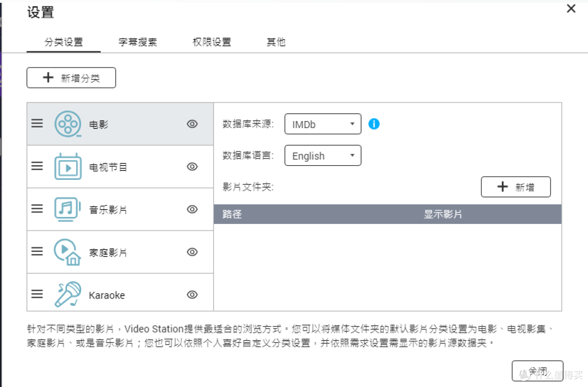This screenshot has width=588, height=387.
Task: Click the 路径 column header
Action: click(232, 214)
